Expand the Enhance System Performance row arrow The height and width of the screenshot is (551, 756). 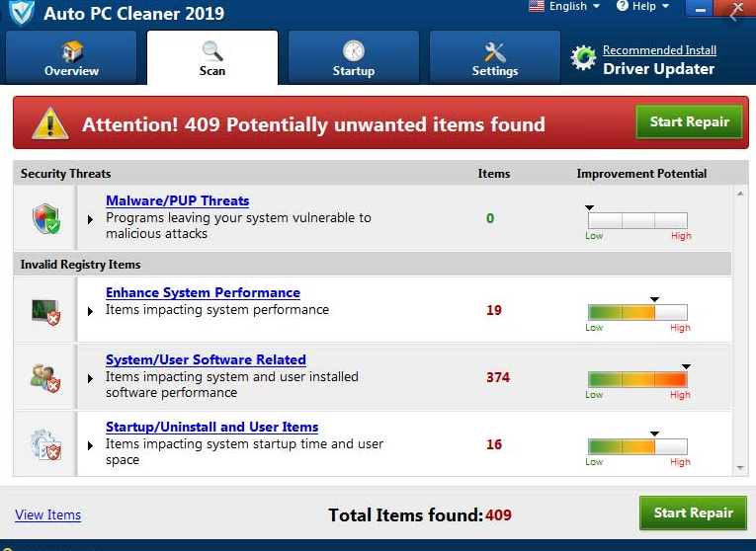click(x=90, y=312)
